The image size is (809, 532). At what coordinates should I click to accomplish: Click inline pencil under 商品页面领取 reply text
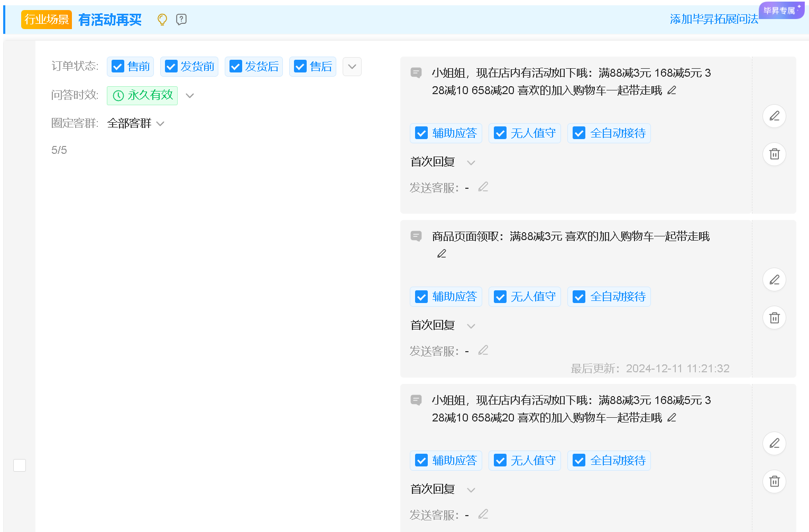[442, 254]
